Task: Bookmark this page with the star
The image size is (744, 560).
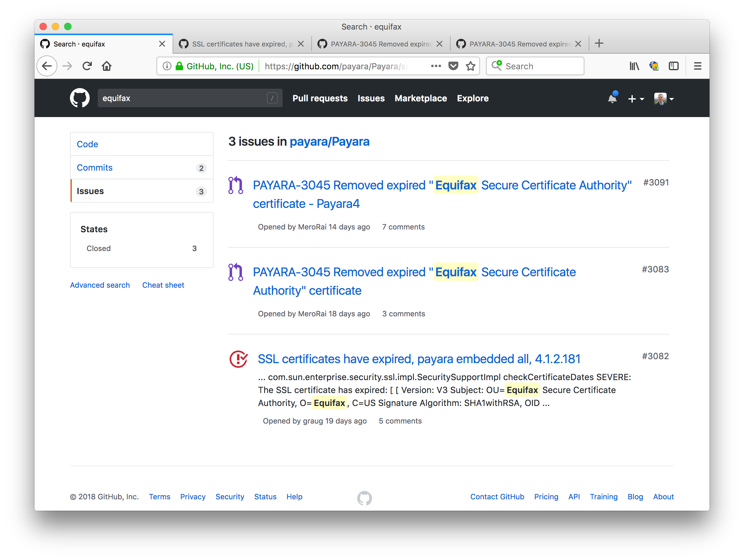Action: (x=471, y=66)
